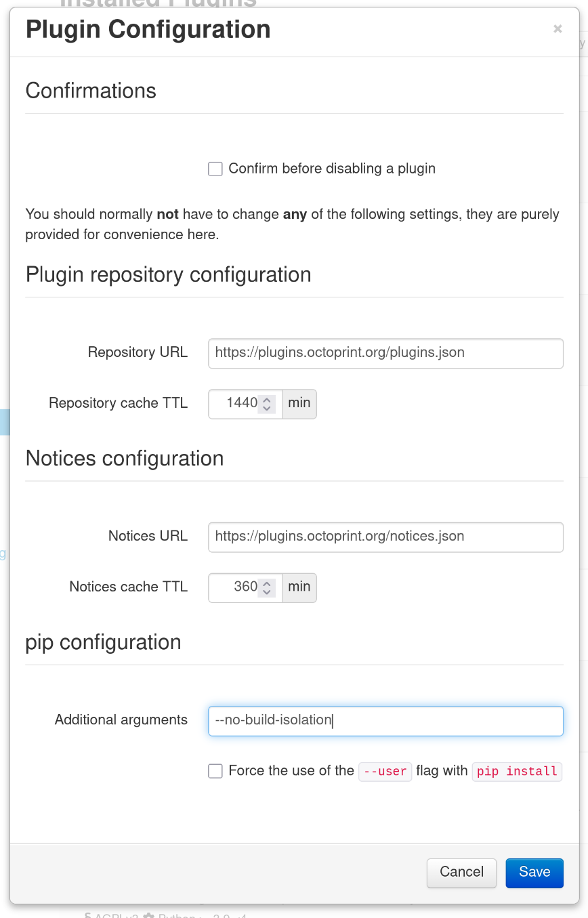Increase Notices cache TTL with up arrow
The width and height of the screenshot is (588, 918).
[x=267, y=583]
